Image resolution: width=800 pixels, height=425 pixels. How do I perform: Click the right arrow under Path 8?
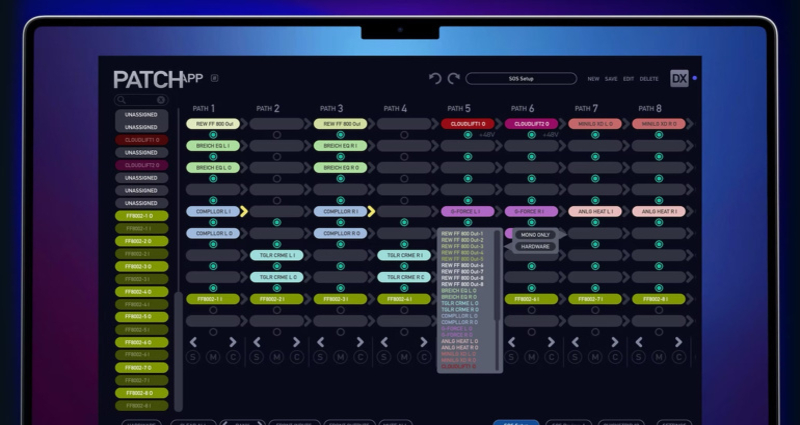tap(679, 342)
